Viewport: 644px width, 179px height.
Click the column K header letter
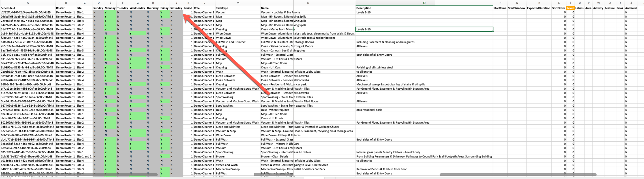(x=188, y=3)
